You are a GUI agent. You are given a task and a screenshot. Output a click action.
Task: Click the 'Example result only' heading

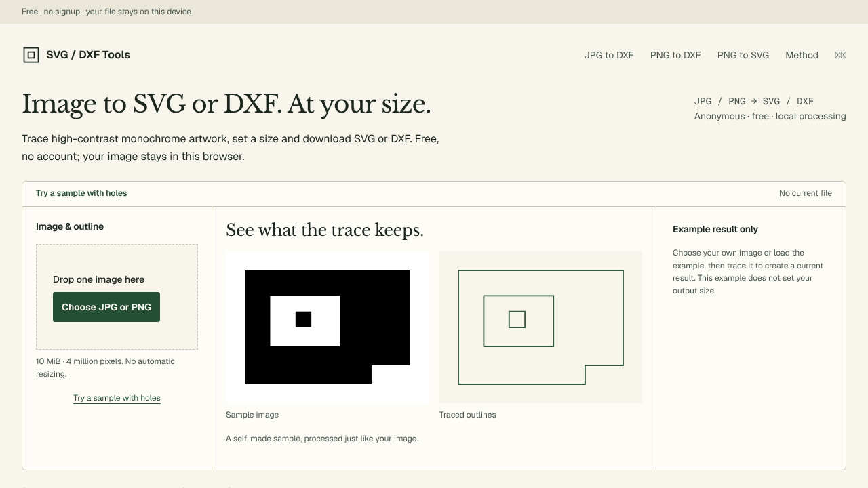coord(715,229)
